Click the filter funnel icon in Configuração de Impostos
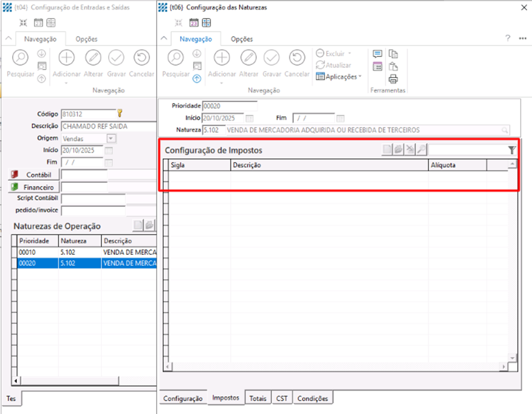The image size is (532, 414). tap(512, 150)
